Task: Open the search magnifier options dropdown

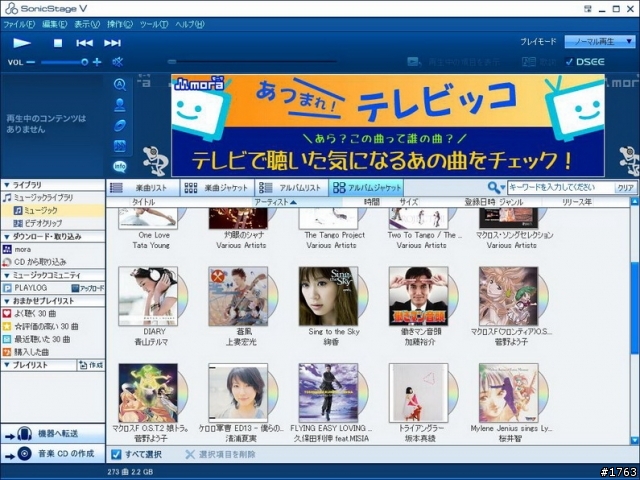Action: pos(496,188)
